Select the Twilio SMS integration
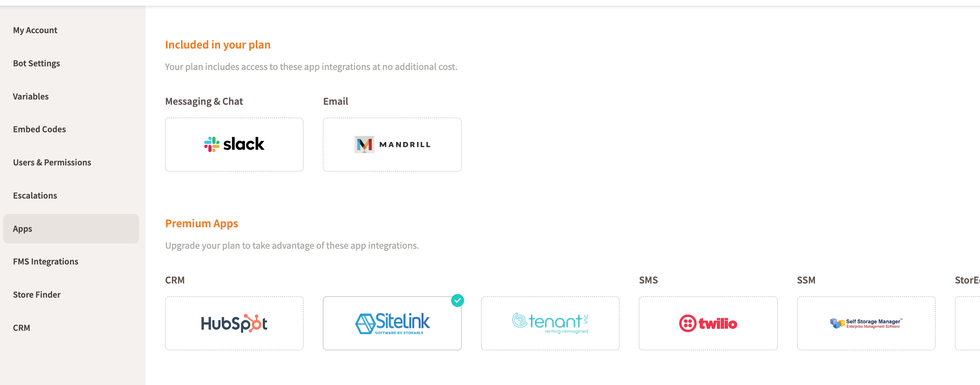The height and width of the screenshot is (385, 980). [708, 323]
